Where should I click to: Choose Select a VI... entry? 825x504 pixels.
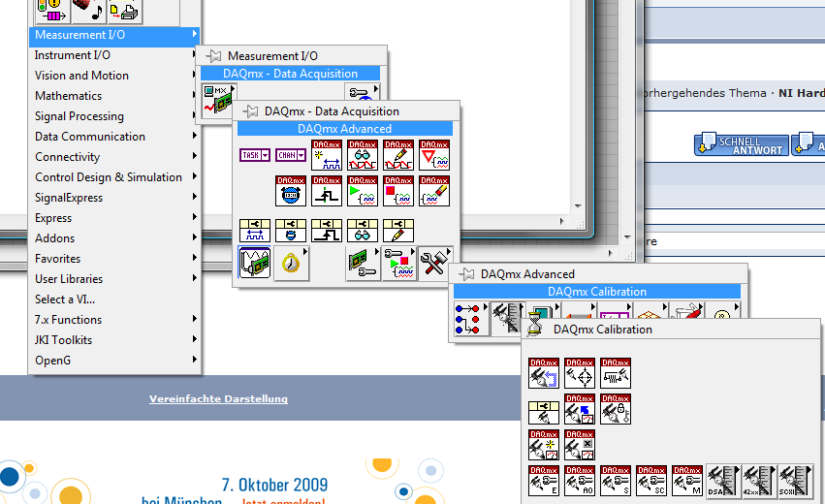114,299
